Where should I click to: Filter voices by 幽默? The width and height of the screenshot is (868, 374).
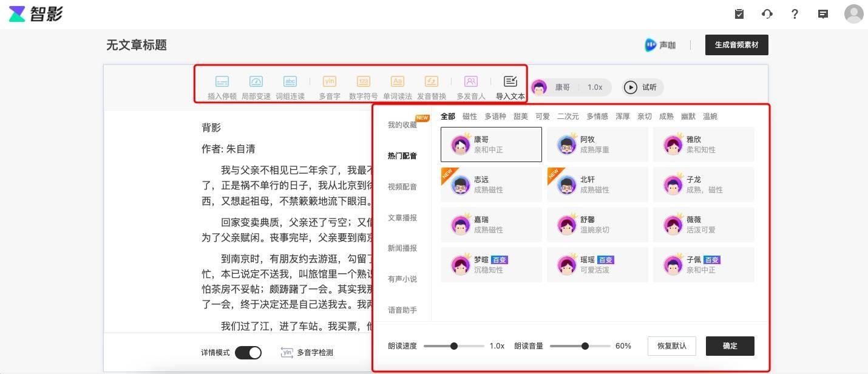[688, 117]
